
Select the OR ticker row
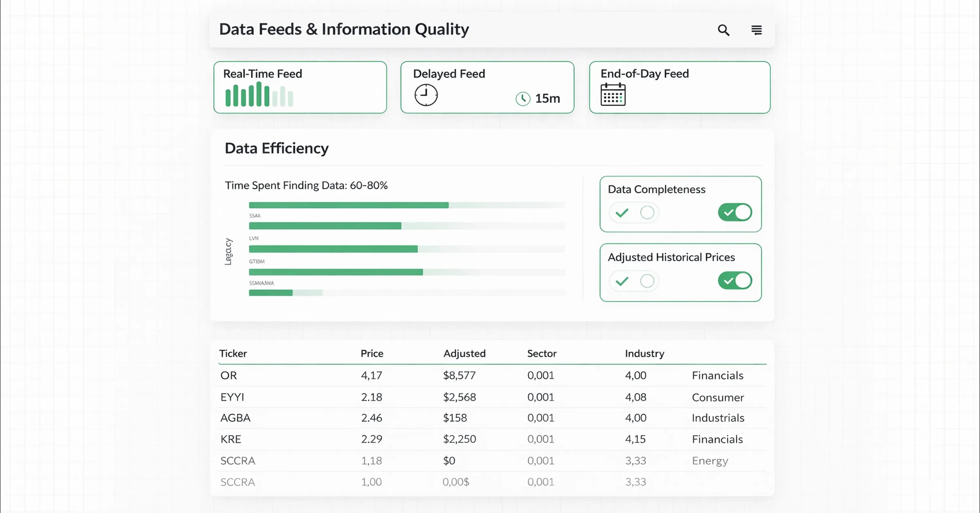(x=492, y=376)
